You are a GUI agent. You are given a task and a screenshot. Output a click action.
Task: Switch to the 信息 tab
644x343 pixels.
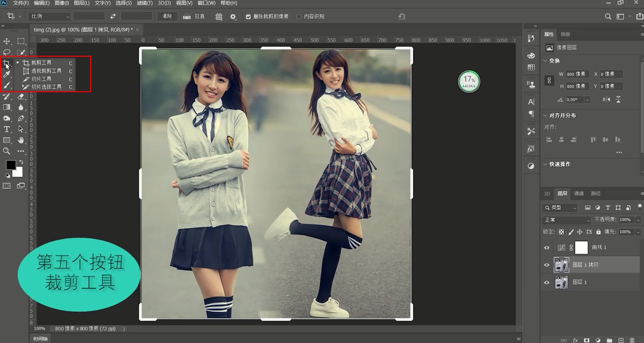(x=565, y=34)
